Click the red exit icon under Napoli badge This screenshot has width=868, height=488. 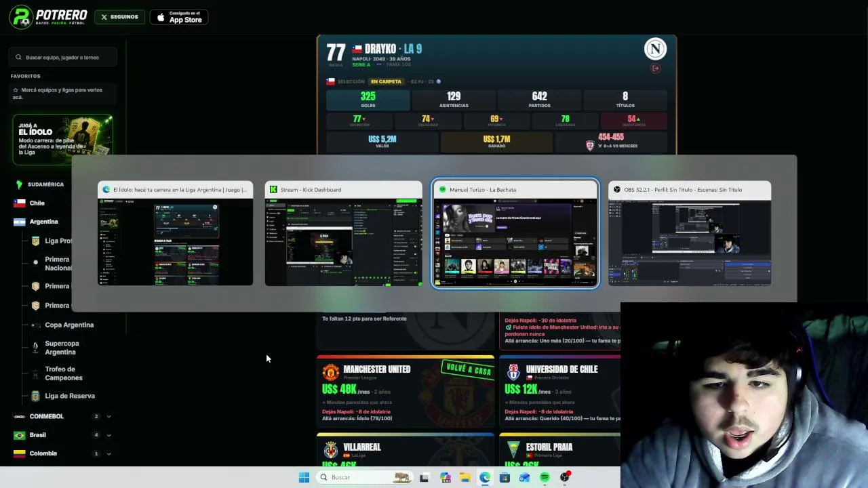pos(655,68)
